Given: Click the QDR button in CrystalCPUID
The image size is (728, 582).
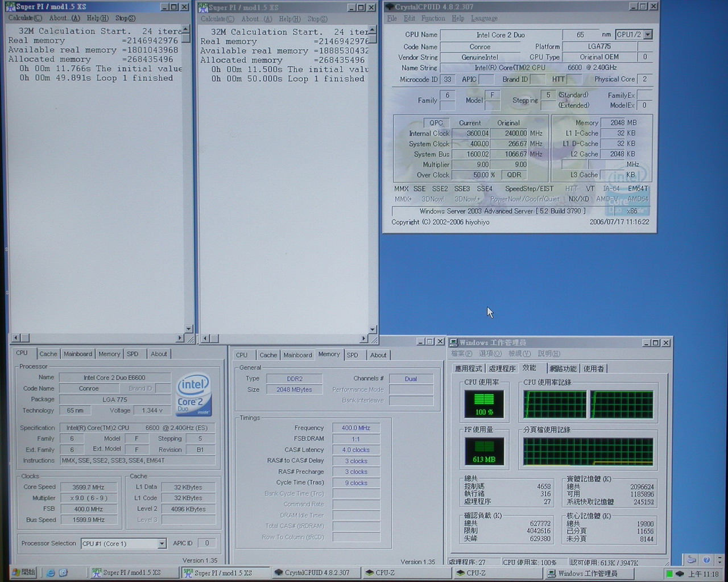Looking at the screenshot, I should pyautogui.click(x=514, y=175).
